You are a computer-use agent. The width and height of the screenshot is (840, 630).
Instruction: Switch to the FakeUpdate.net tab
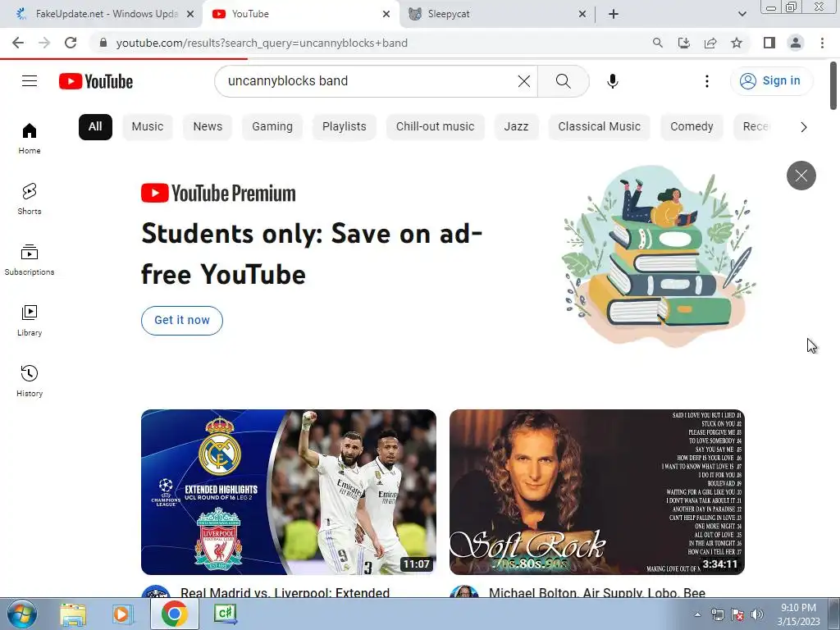(101, 14)
